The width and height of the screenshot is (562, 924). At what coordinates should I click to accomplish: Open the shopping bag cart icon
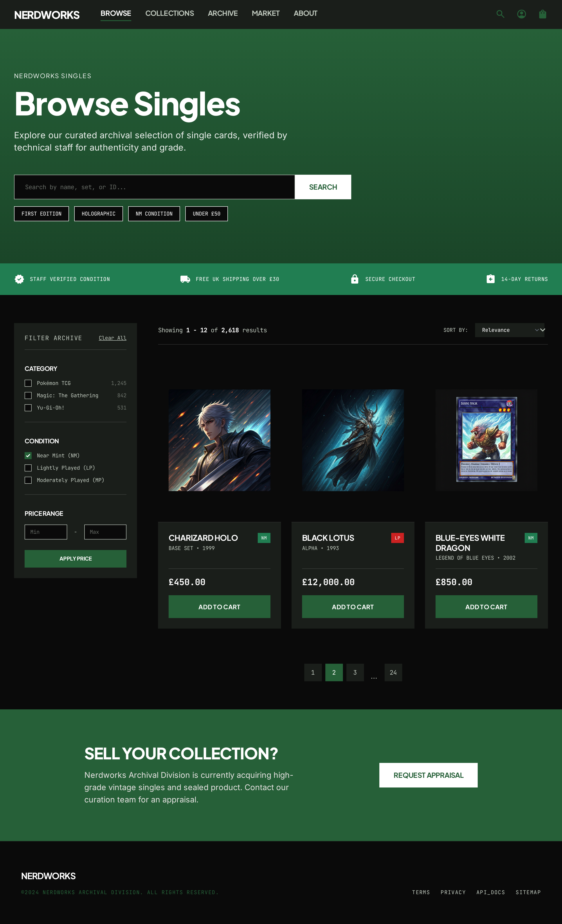pyautogui.click(x=542, y=14)
